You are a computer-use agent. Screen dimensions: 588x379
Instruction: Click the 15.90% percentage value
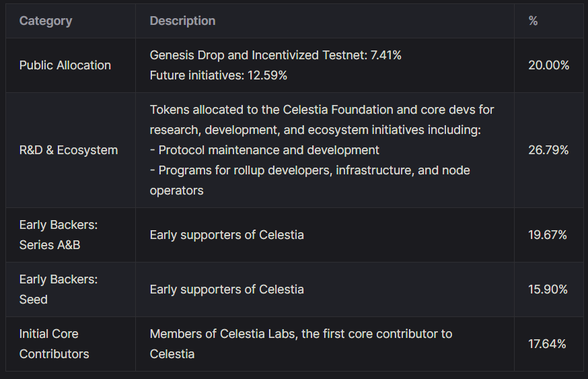click(548, 289)
